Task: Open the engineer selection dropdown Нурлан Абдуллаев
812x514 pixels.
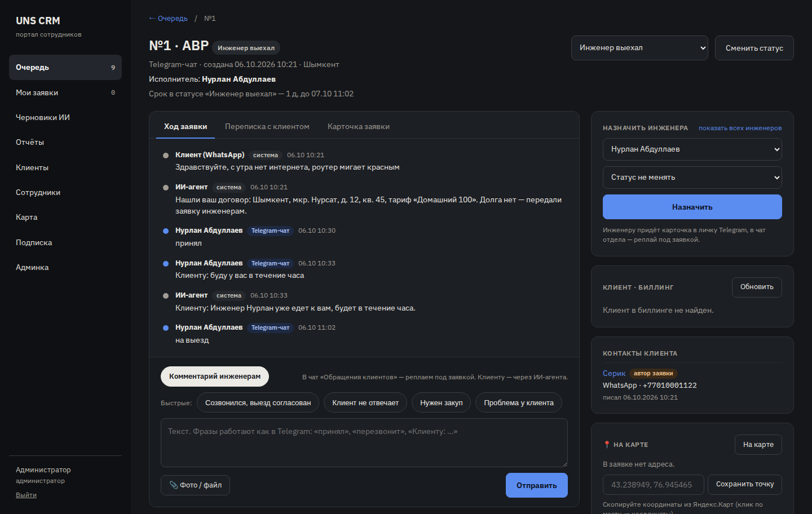Action: pos(692,149)
